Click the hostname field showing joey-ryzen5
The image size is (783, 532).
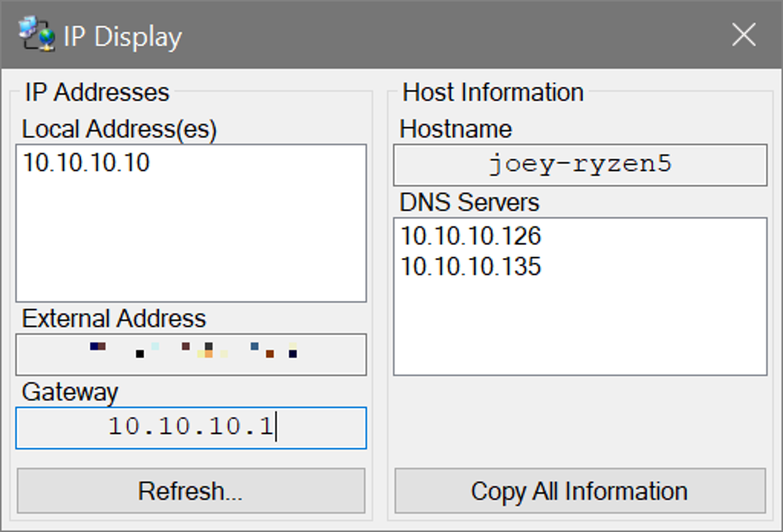click(580, 165)
